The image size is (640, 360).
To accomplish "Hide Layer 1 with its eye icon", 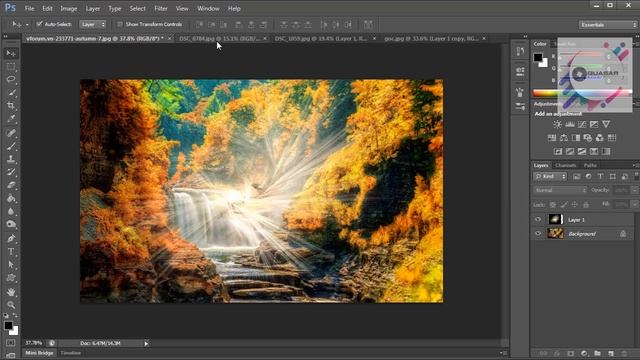I will click(x=538, y=220).
